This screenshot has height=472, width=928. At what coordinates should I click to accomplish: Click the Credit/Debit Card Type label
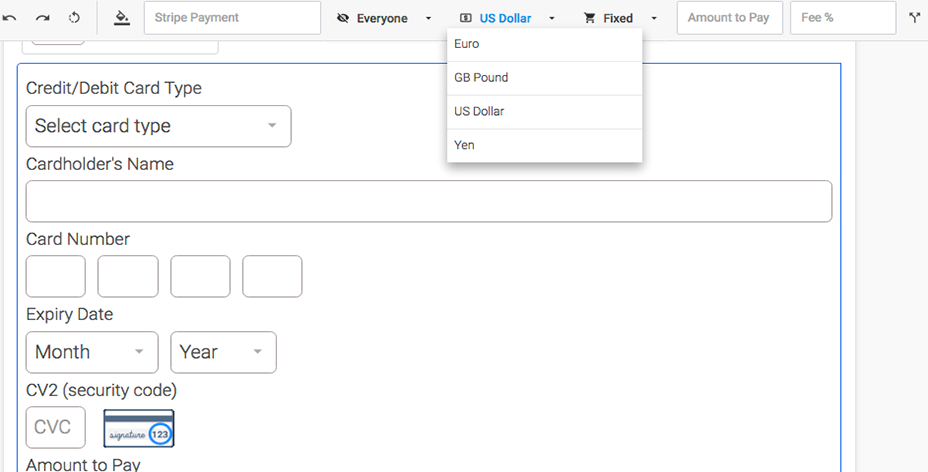tap(114, 88)
